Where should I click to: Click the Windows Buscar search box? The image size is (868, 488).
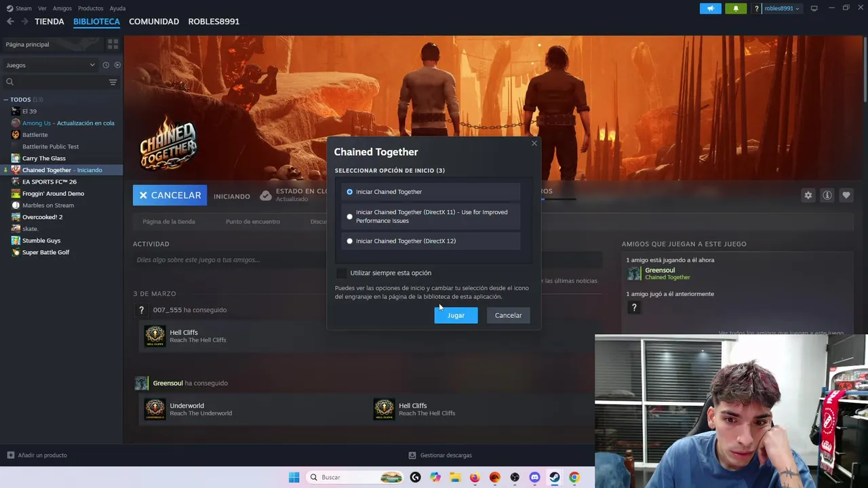coord(355,477)
